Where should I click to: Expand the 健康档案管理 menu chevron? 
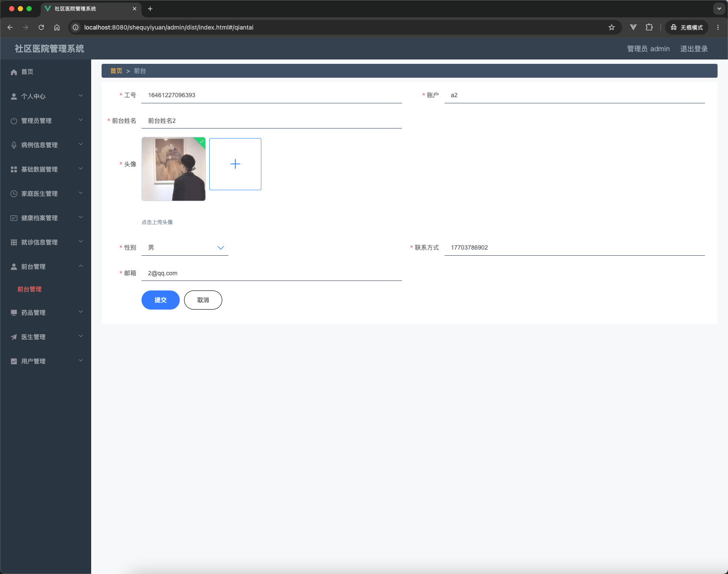tap(81, 217)
